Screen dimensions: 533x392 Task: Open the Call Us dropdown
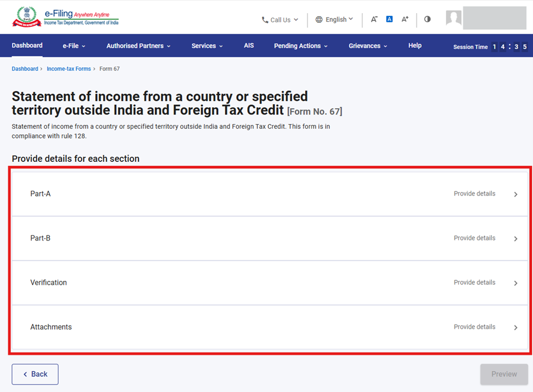pyautogui.click(x=280, y=20)
